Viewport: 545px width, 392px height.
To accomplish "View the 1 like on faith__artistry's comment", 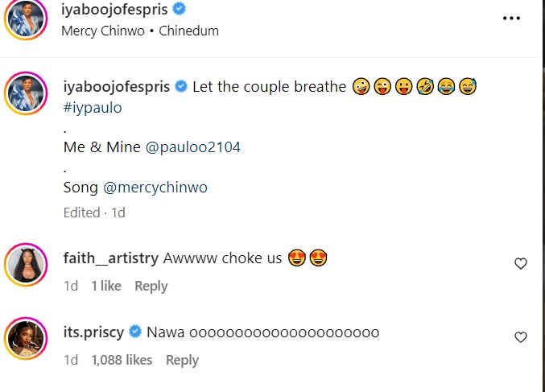I will point(106,286).
